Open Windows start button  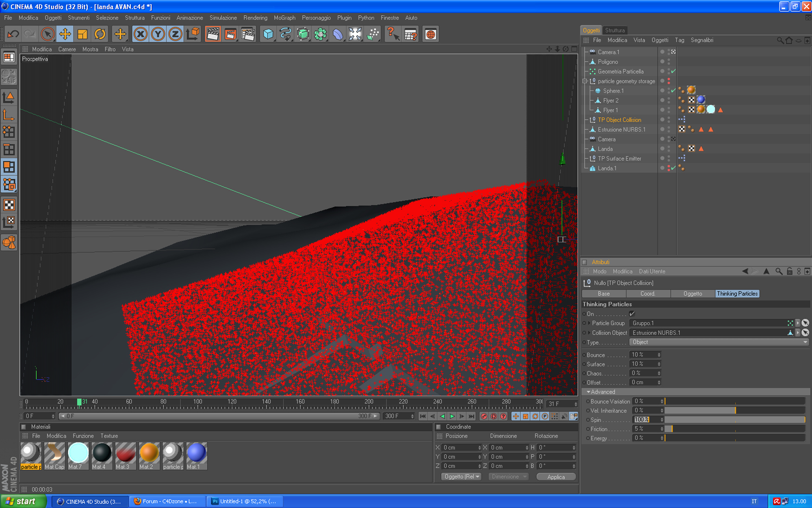click(23, 501)
